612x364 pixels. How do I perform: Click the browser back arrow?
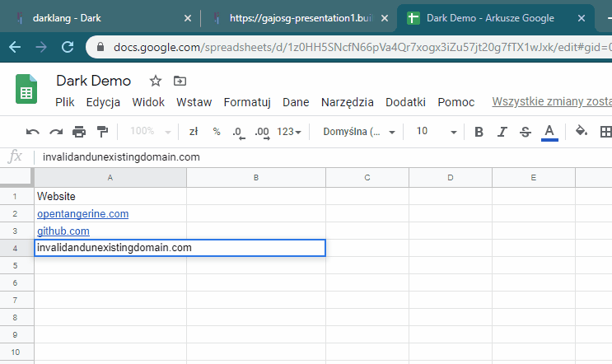(x=15, y=47)
